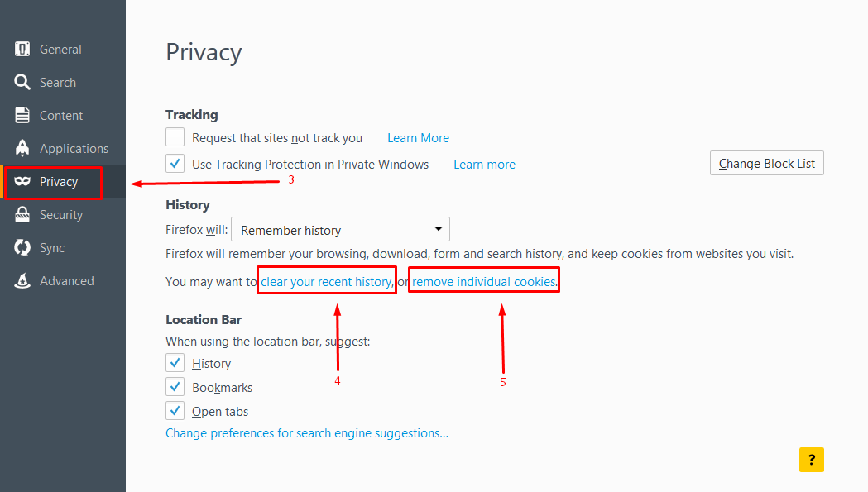
Task: Click 'clear your recent history' link
Action: click(x=325, y=280)
